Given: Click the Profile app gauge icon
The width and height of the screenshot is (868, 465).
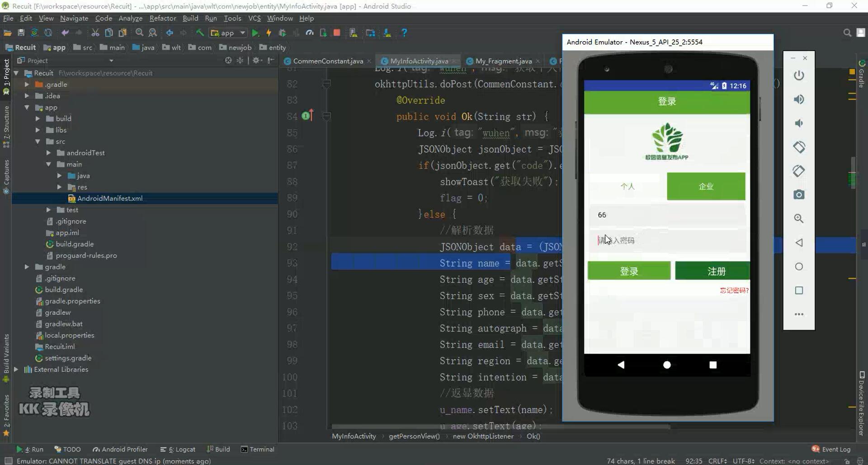Looking at the screenshot, I should coord(309,33).
